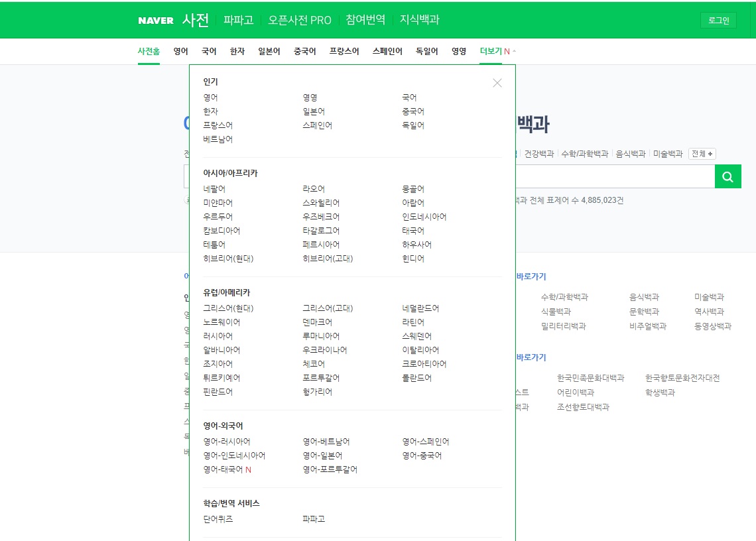Click the 로그인 button
The height and width of the screenshot is (541, 756).
tap(718, 20)
